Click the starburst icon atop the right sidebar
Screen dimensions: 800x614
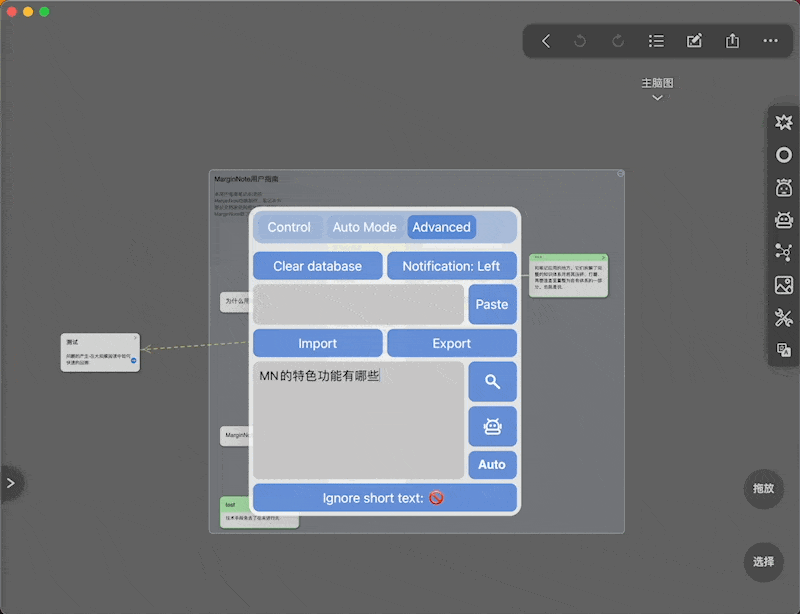[x=784, y=122]
